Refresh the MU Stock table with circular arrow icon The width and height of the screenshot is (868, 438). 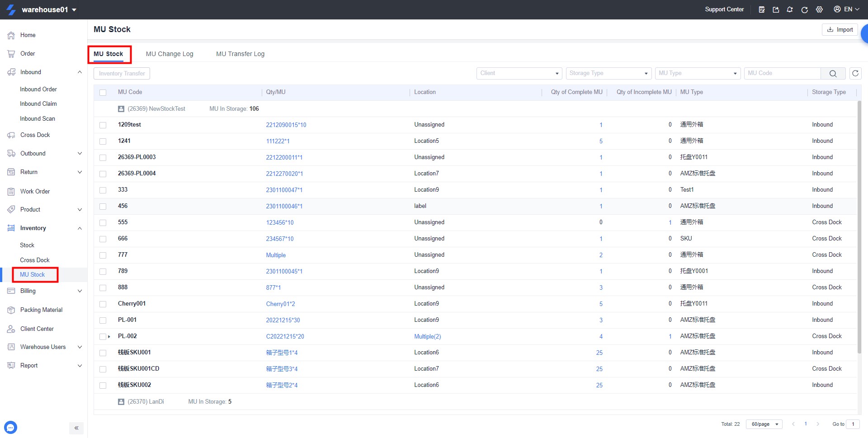tap(855, 73)
